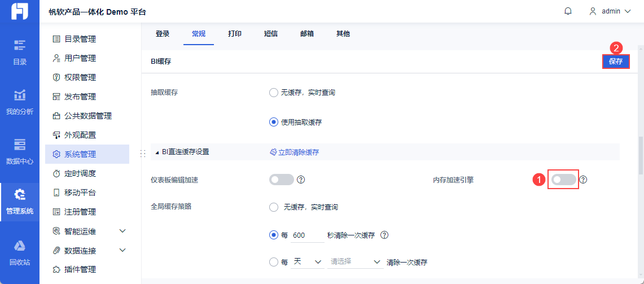
Task: Click help icon after 秒清除一次缓存
Action: (x=385, y=235)
